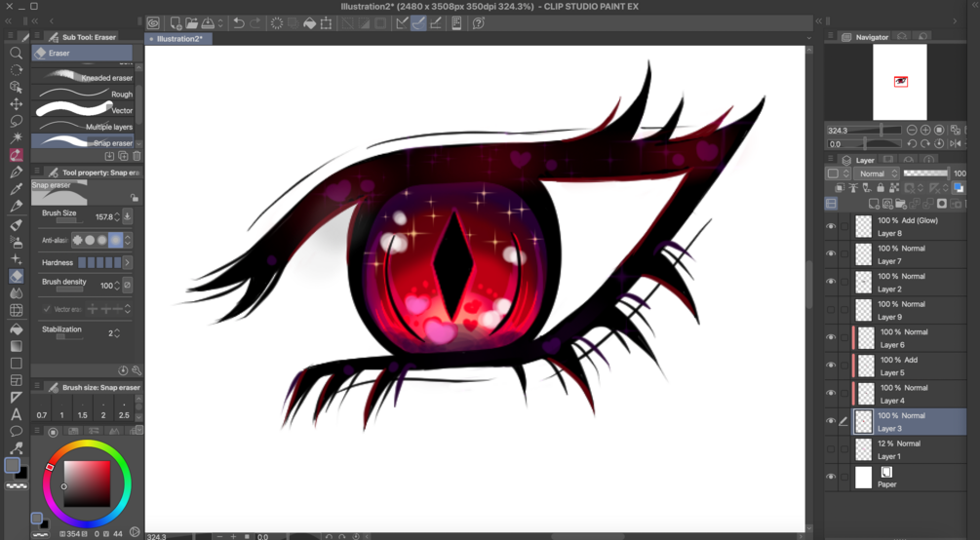Hide Layer 7 with its eye icon
Screen dimensions: 980x540
pos(831,253)
